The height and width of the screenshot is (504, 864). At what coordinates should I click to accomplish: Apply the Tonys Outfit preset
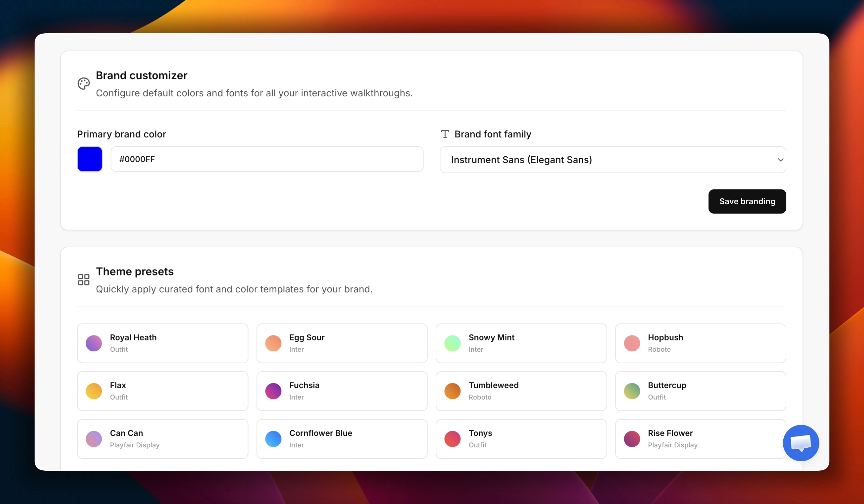521,439
